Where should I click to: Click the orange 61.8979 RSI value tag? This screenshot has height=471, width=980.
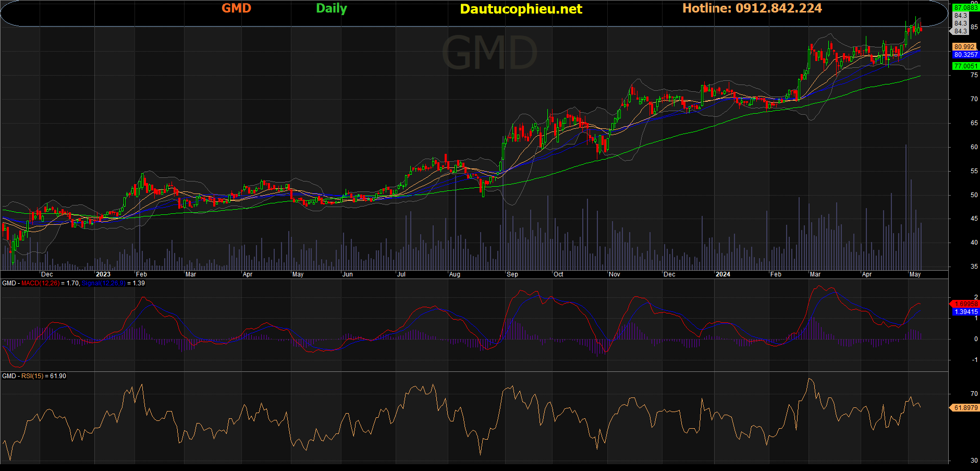point(965,408)
